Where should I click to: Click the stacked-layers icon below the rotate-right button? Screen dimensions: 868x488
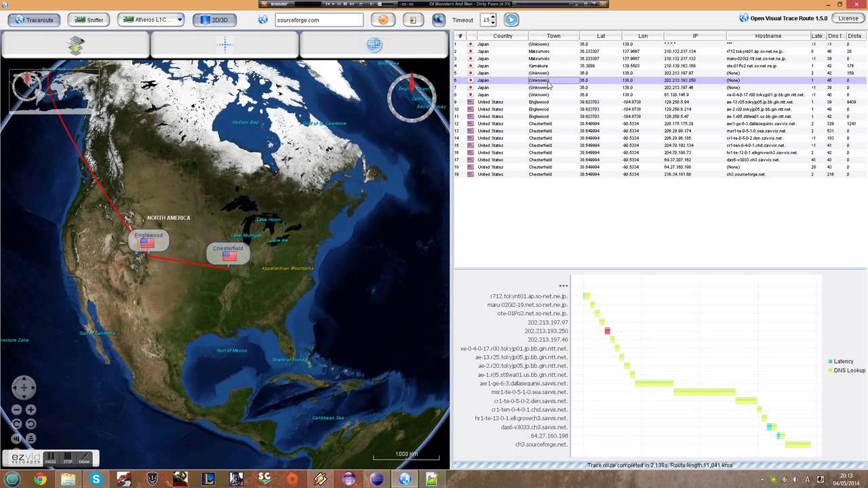pos(31,439)
